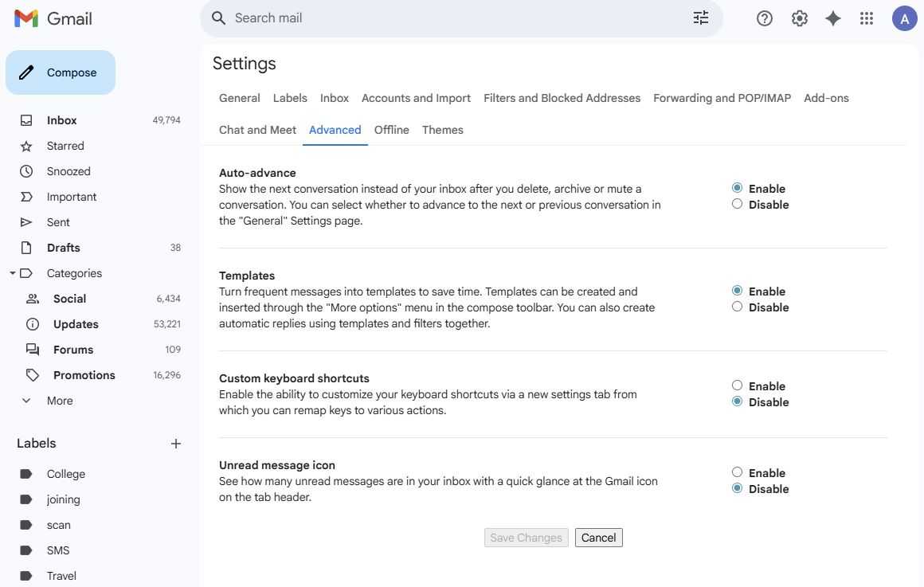Click the Drafts page icon

[x=26, y=248]
